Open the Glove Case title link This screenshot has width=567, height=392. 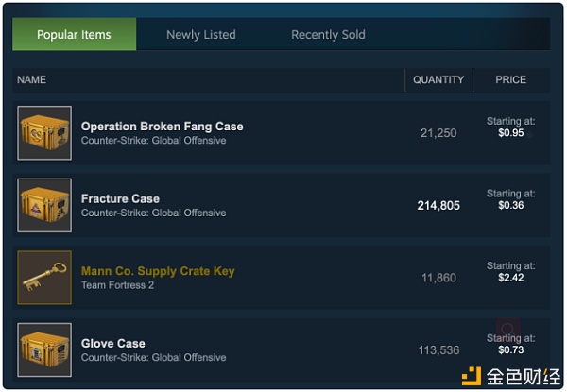pos(112,343)
